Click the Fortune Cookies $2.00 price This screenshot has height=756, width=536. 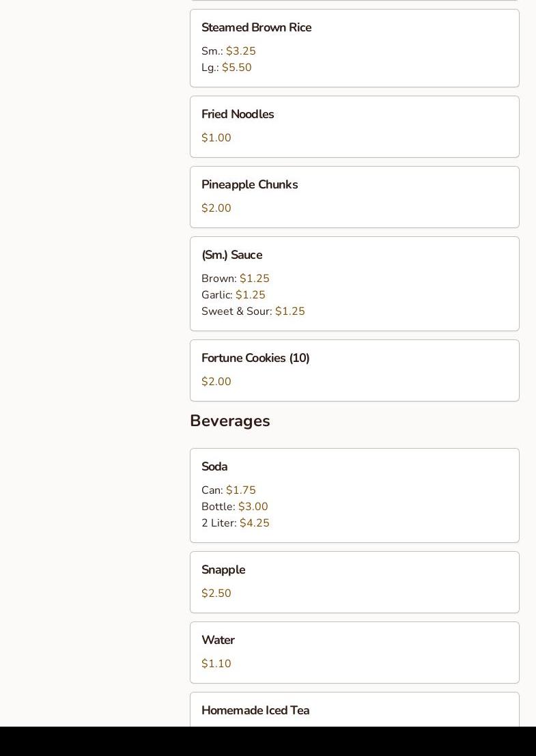[216, 382]
